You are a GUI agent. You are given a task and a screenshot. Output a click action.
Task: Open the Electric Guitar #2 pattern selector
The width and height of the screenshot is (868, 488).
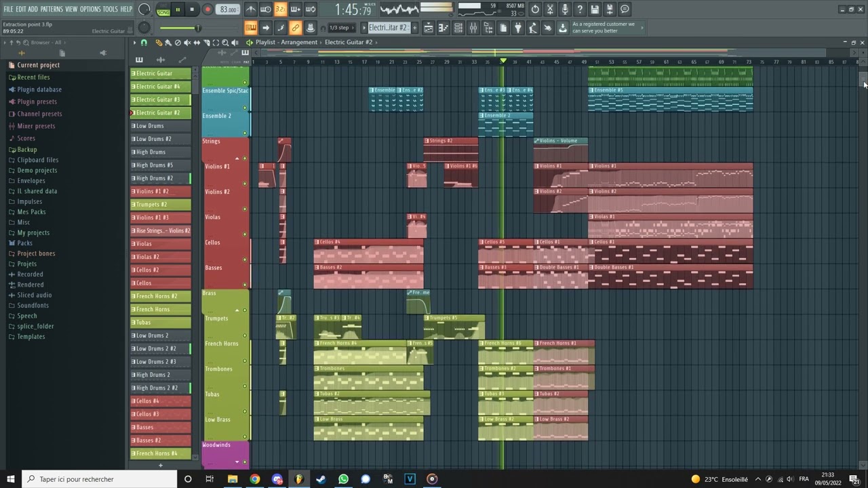(388, 28)
